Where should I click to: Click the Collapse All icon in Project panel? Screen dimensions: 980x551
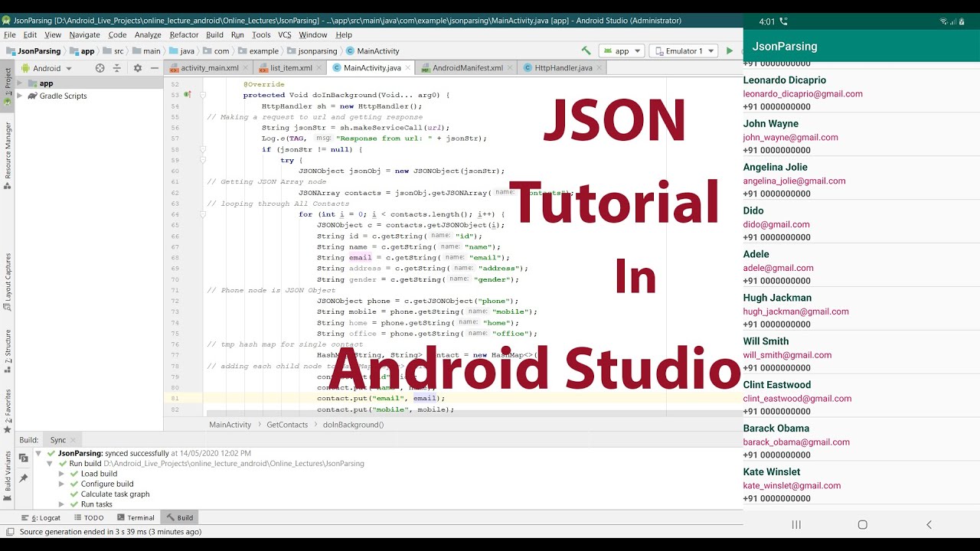tap(117, 68)
